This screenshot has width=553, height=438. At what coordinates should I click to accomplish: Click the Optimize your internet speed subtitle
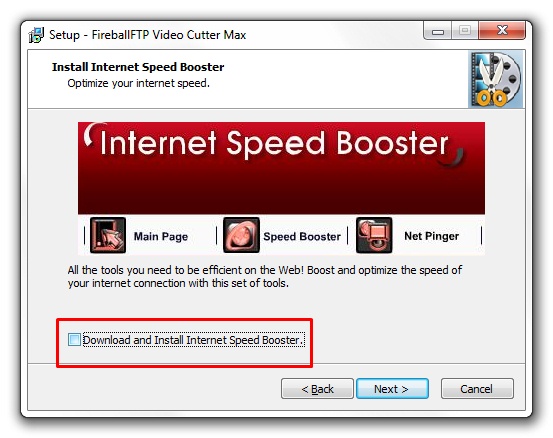(x=138, y=84)
